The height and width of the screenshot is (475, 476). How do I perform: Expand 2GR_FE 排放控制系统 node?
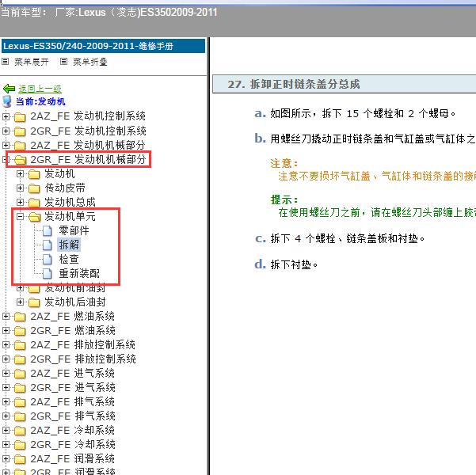[6, 359]
